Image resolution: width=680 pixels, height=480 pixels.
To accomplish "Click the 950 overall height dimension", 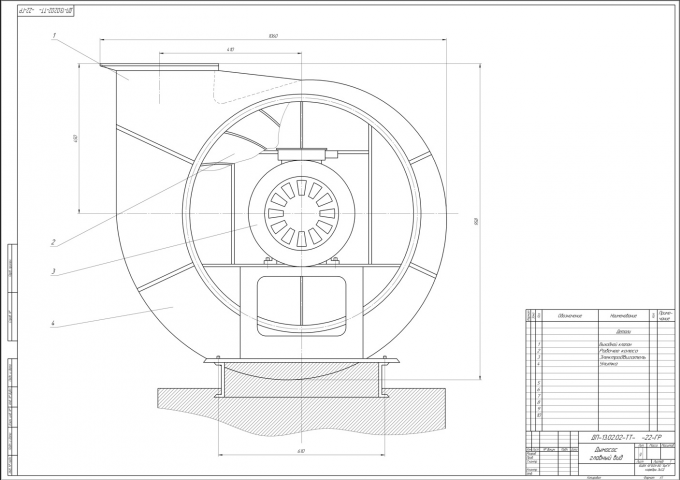I will (477, 221).
